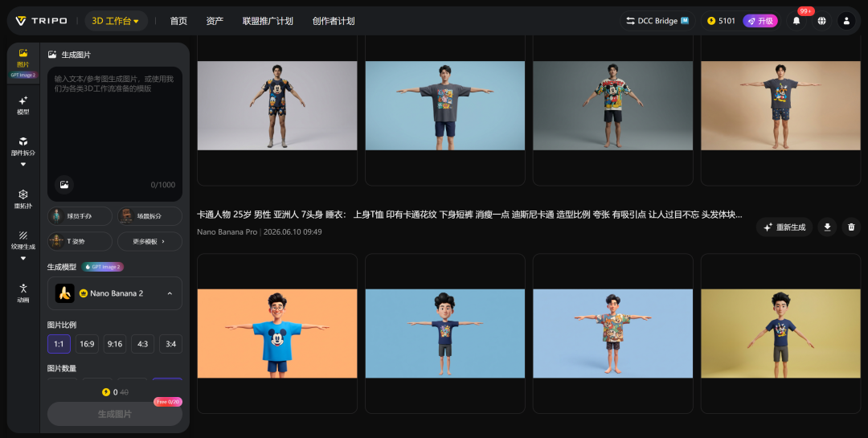Open the 3D 工作台 dropdown
Screen dimensions: 868x438
tap(116, 21)
